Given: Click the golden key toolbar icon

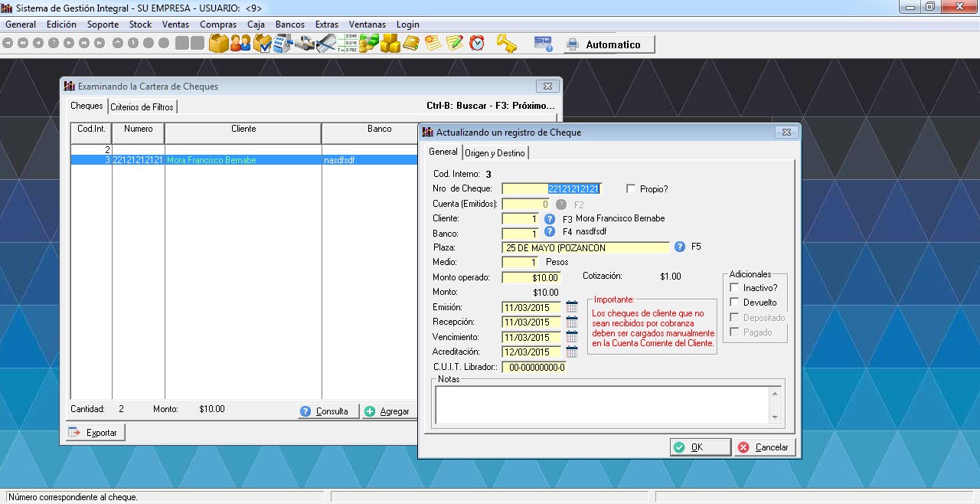Looking at the screenshot, I should [x=506, y=44].
